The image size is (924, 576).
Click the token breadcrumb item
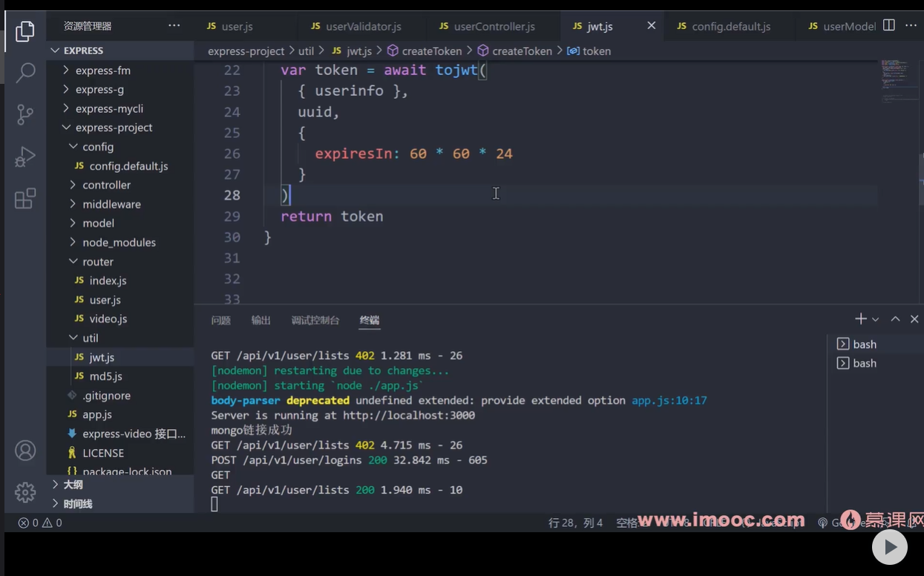click(x=589, y=51)
